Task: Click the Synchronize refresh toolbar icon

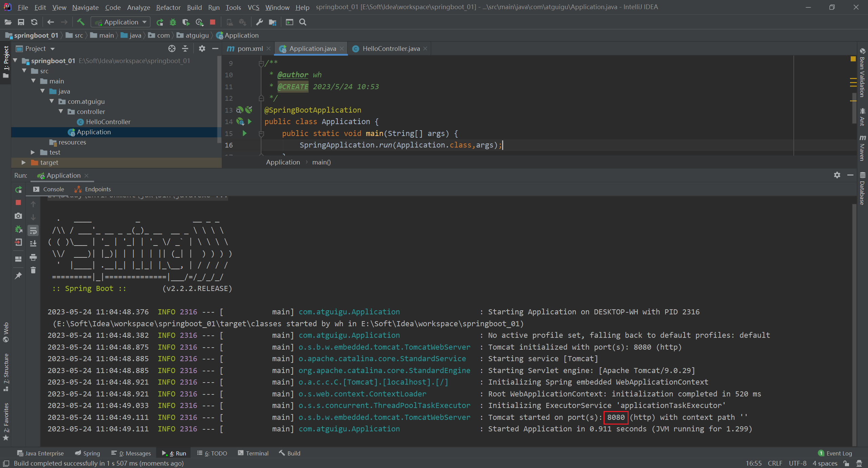Action: tap(34, 22)
